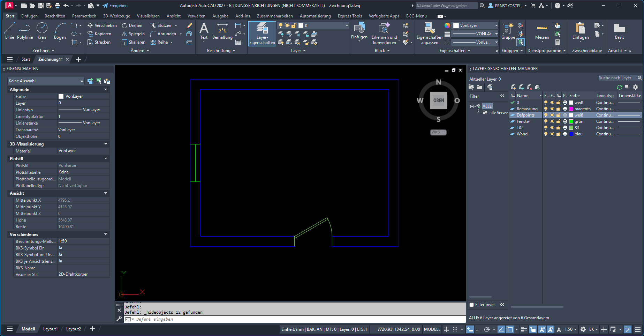Viewport: 644px width, 336px height.
Task: Collapse the Allgemein properties section
Action: [x=106, y=90]
